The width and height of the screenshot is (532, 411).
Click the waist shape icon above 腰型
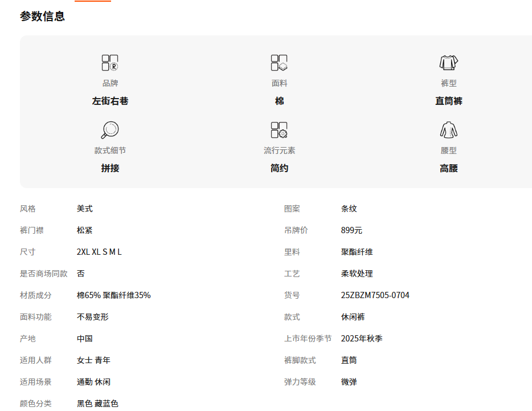click(448, 130)
